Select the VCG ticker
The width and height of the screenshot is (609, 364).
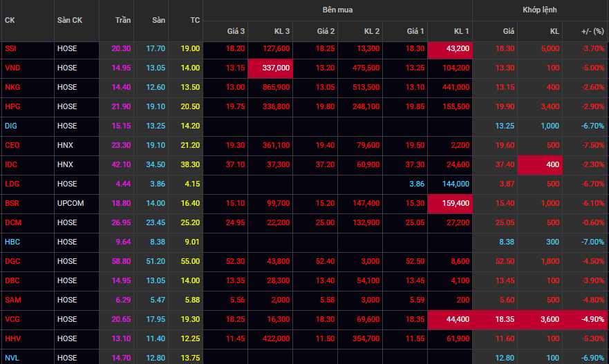pyautogui.click(x=12, y=320)
